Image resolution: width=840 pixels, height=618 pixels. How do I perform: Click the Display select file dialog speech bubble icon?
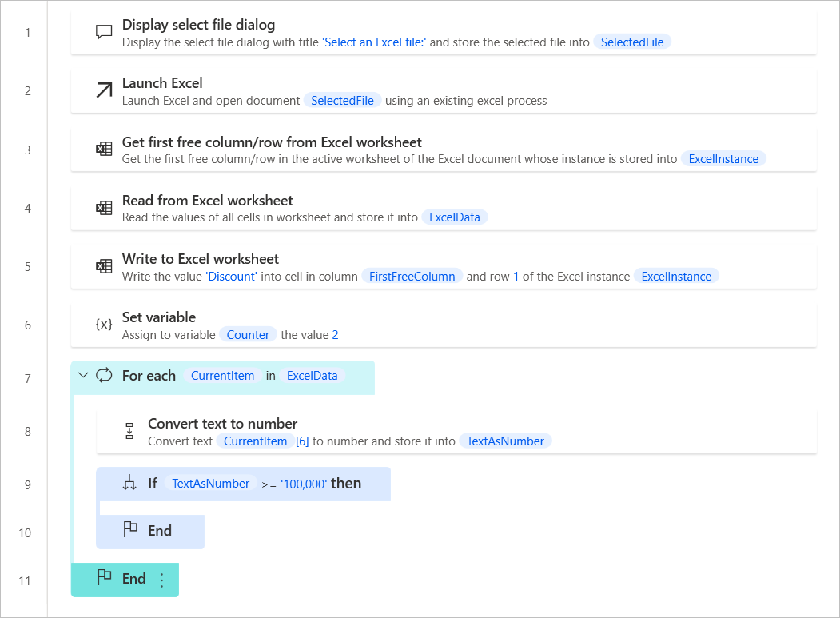(x=104, y=30)
